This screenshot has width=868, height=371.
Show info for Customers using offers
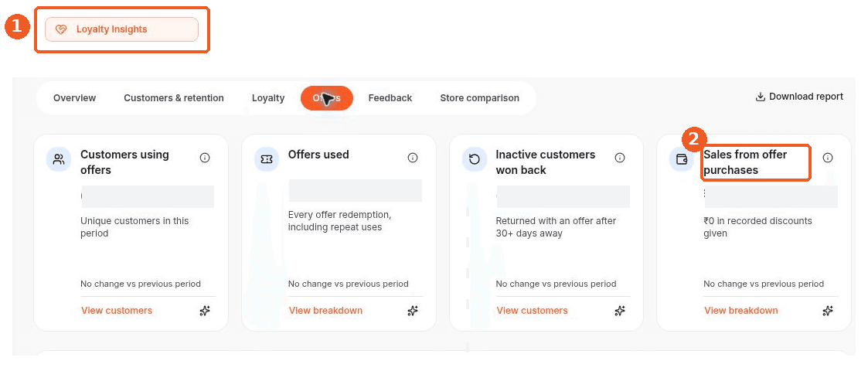coord(205,158)
